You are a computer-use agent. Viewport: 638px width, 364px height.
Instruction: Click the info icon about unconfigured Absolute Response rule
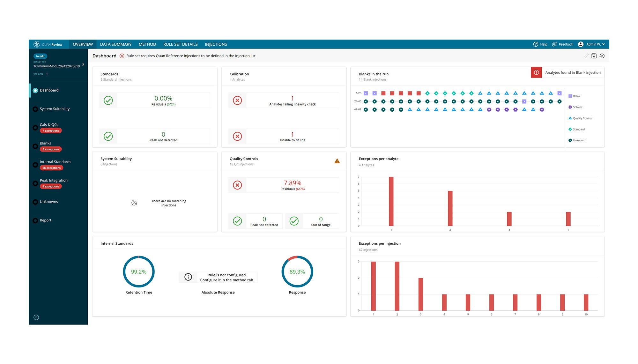188,277
